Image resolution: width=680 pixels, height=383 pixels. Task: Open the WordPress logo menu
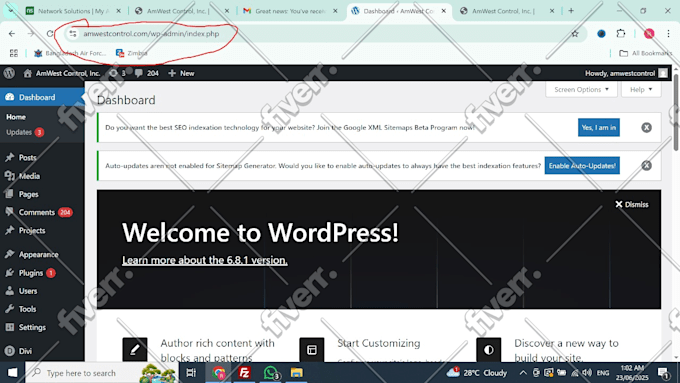tap(9, 73)
